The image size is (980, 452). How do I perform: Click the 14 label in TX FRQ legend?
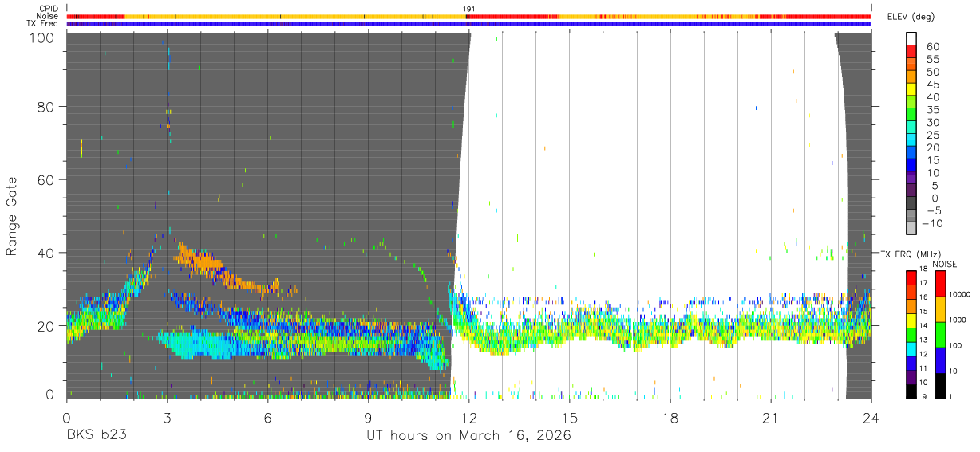[x=925, y=326]
